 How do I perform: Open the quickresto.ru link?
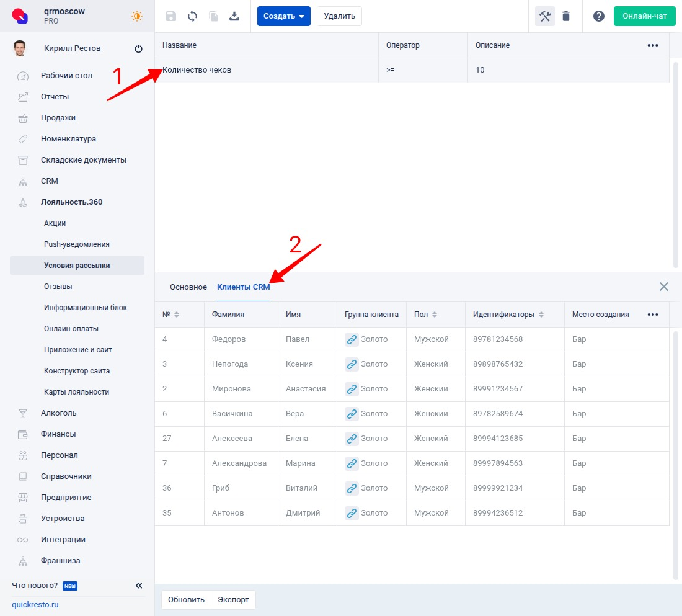click(x=35, y=605)
